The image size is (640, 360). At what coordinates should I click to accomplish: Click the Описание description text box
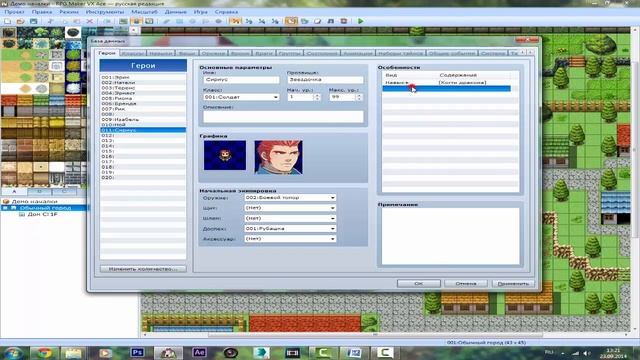click(x=283, y=116)
